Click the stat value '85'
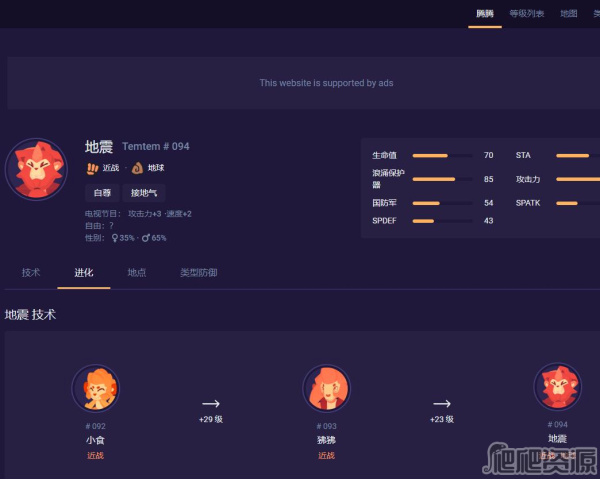Image resolution: width=600 pixels, height=479 pixels. (488, 179)
